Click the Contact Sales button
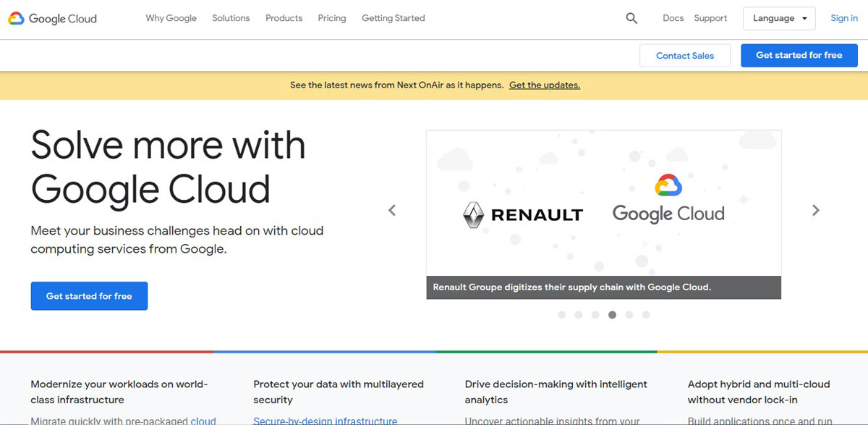Viewport: 868px width, 425px height. tap(685, 56)
